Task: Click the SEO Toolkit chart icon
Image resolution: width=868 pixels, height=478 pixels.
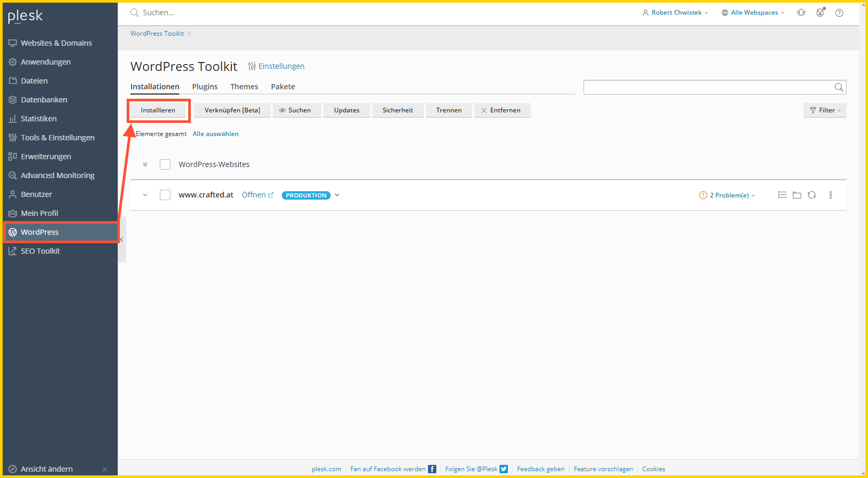Action: click(13, 251)
